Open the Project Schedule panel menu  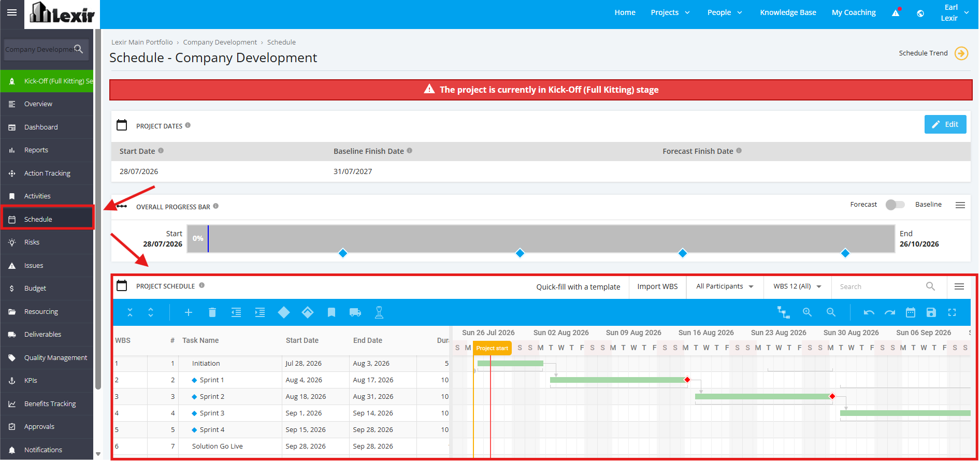point(959,286)
